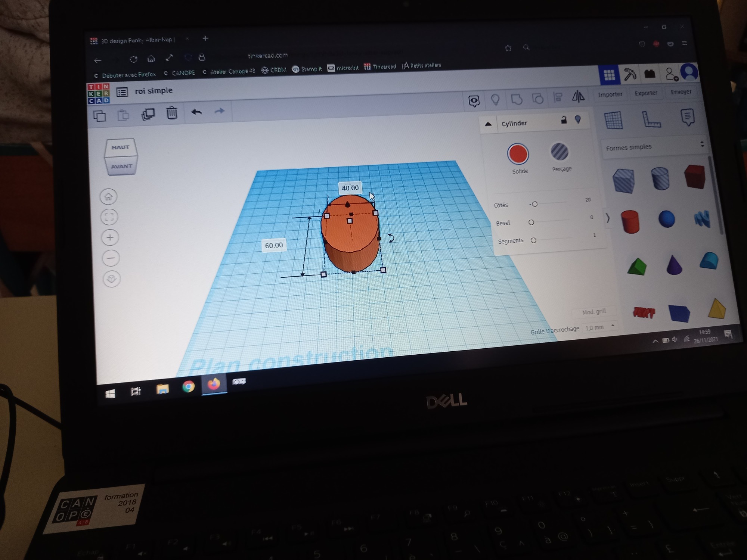This screenshot has width=747, height=560.
Task: Zoom out with the minus button
Action: point(111,258)
